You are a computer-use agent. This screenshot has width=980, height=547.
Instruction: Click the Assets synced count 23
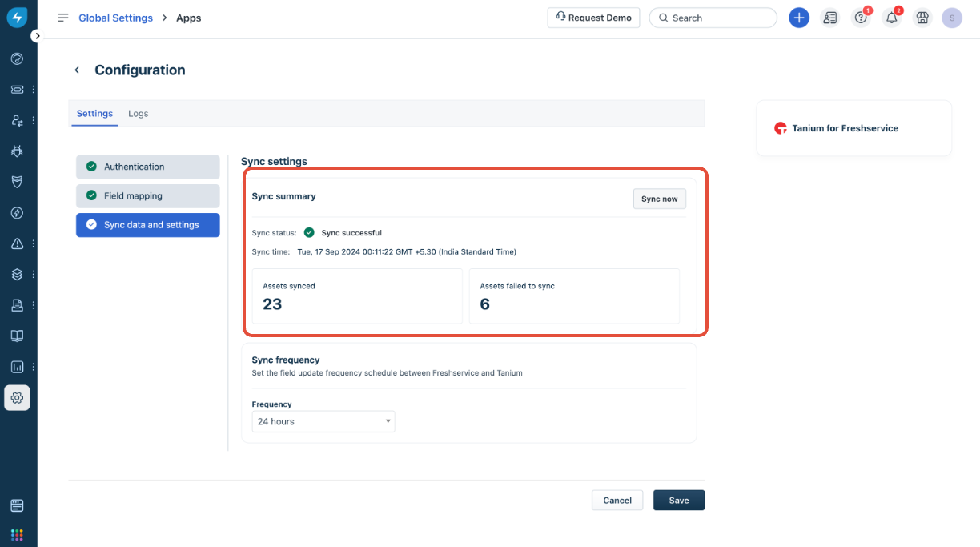(x=272, y=304)
